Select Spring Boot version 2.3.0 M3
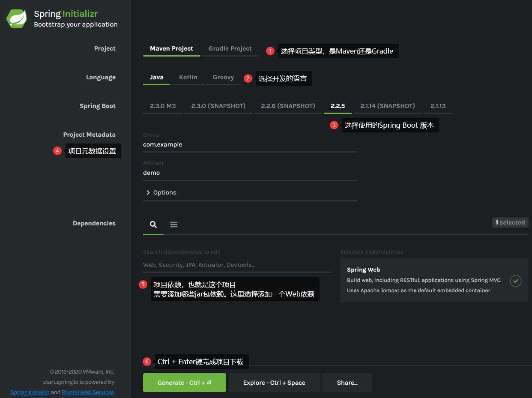Image resolution: width=532 pixels, height=398 pixels. pos(163,106)
